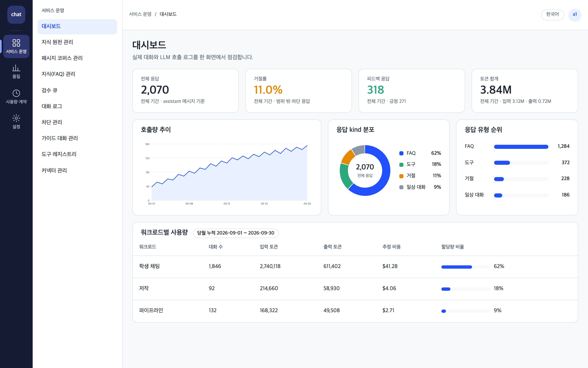Click the 출력 토큰 column header
This screenshot has width=588, height=368.
(332, 247)
